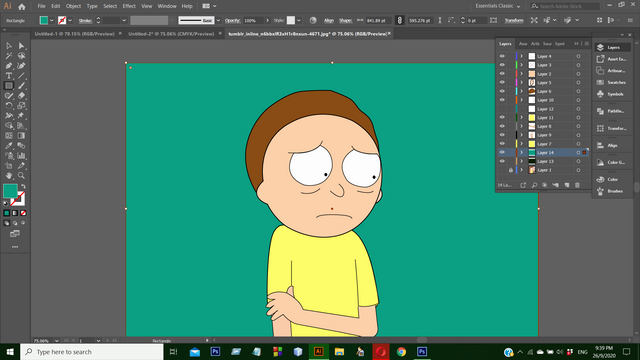
Task: Select the Direct Selection tool
Action: click(x=21, y=46)
